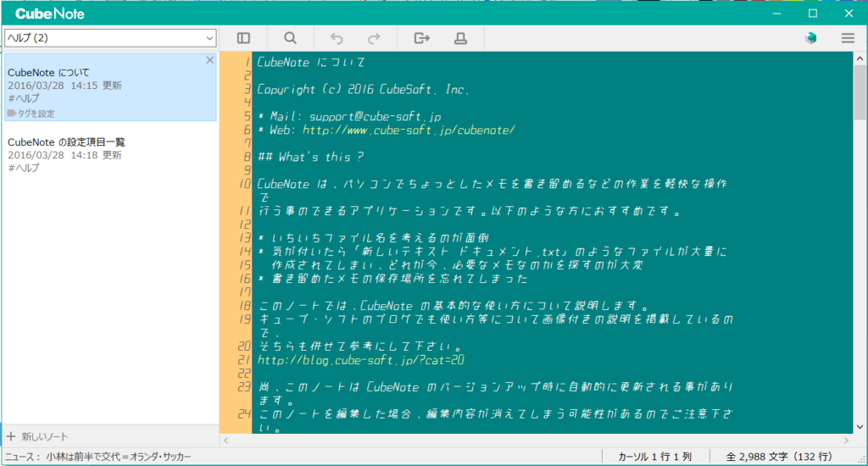The width and height of the screenshot is (868, 466).
Task: Click the タグを設定 tag icon
Action: pyautogui.click(x=12, y=114)
